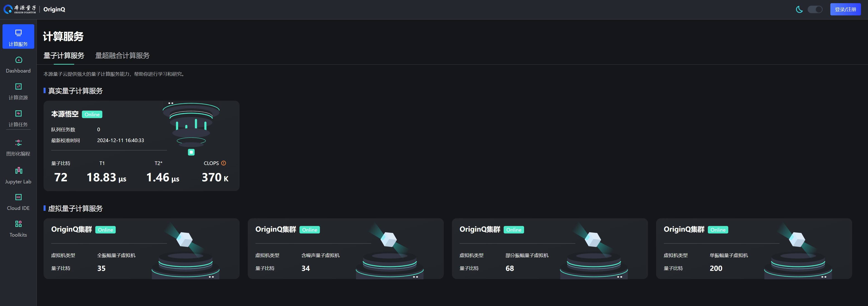Click the 登录/注册 button
Image resolution: width=868 pixels, height=306 pixels.
pos(845,10)
